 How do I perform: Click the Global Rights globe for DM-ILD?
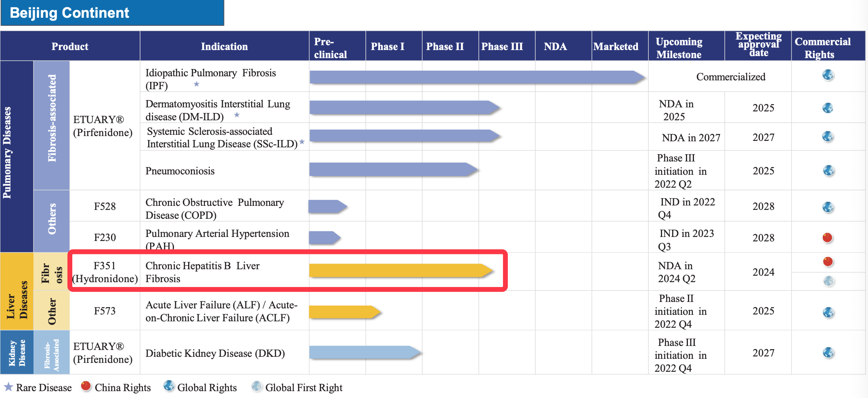(828, 108)
